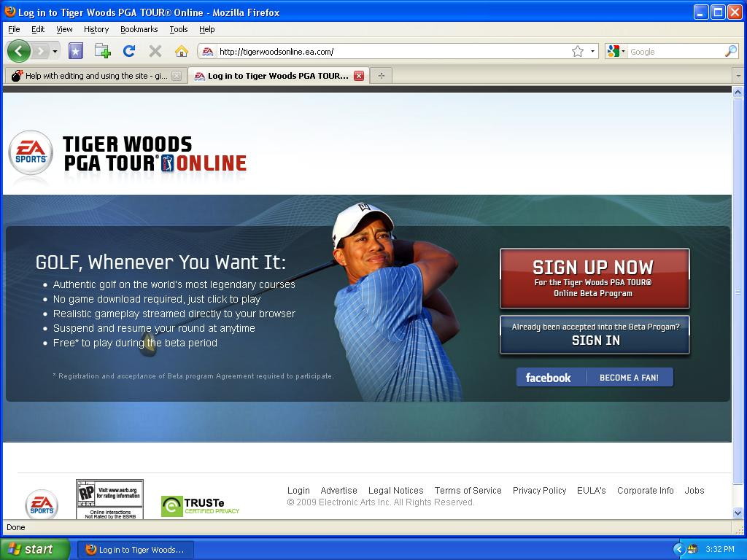Go to the Home page icon

click(x=182, y=51)
